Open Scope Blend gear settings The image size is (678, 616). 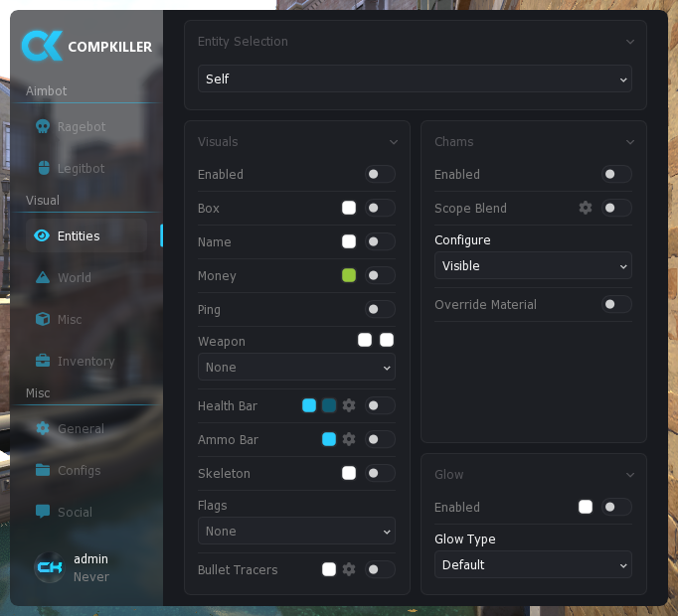click(x=585, y=208)
